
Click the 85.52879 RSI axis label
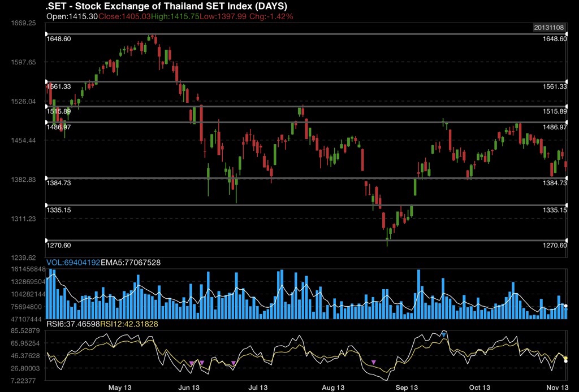25,331
